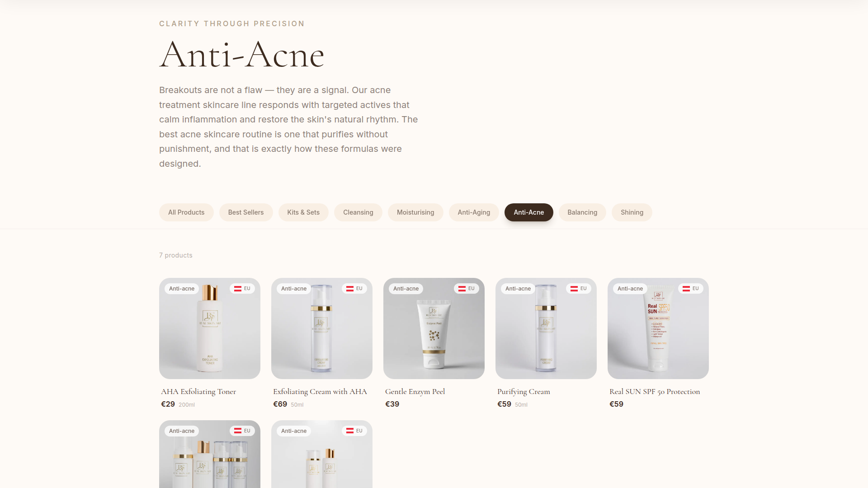The width and height of the screenshot is (868, 488).
Task: Switch to the Best Sellers category
Action: click(x=245, y=212)
